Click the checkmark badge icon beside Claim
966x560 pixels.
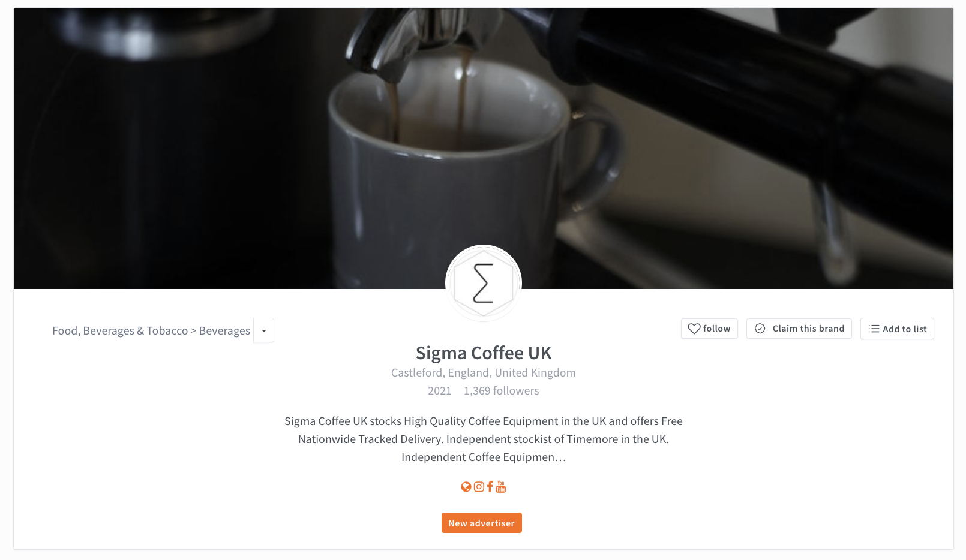pyautogui.click(x=760, y=329)
